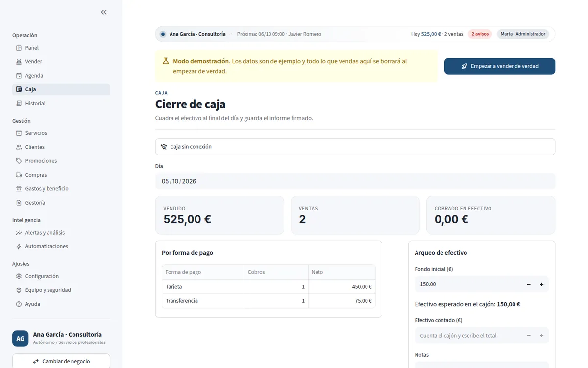Viewport: 588px width, 368px height.
Task: Click the Ana García · Consultoría header name
Action: tap(197, 34)
